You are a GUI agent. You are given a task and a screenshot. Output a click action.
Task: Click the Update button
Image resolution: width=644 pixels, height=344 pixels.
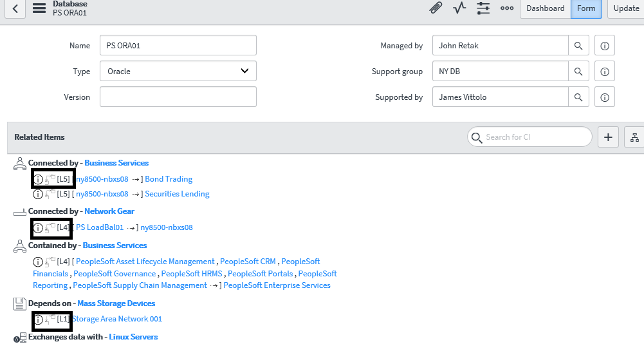point(625,8)
